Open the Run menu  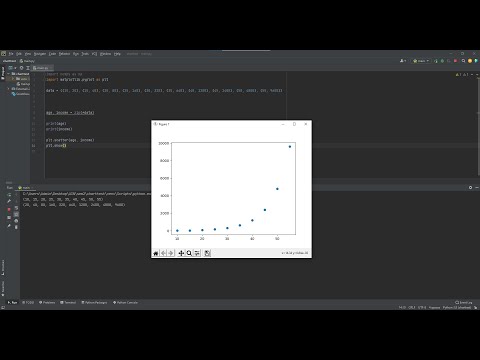[76, 54]
